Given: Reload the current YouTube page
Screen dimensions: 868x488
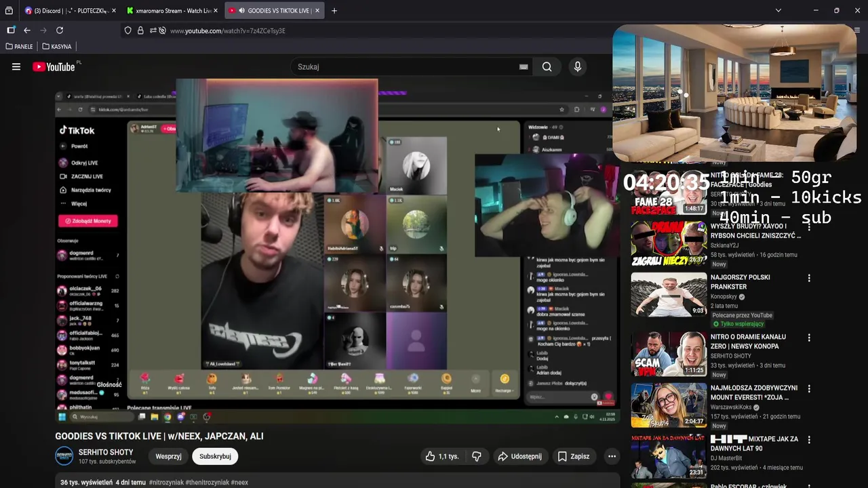Looking at the screenshot, I should [60, 30].
